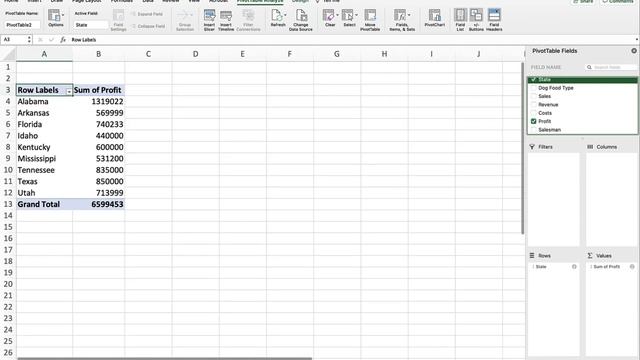
Task: Click the info icon beside State in Rows
Action: [574, 267]
